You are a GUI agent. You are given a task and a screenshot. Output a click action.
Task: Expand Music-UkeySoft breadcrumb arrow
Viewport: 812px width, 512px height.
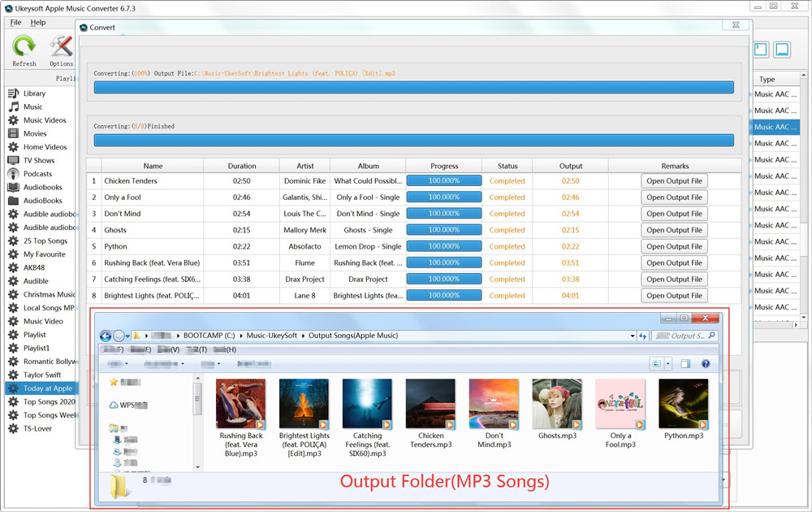[x=303, y=336]
